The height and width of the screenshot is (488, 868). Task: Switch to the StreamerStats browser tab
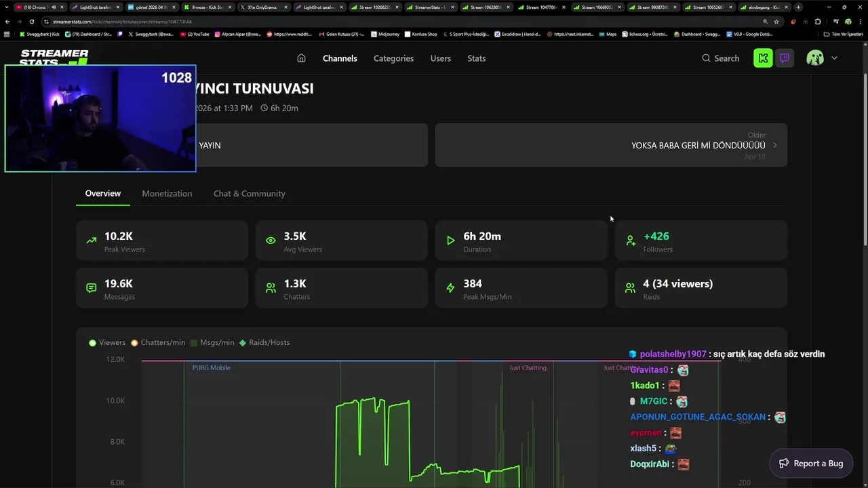point(431,7)
